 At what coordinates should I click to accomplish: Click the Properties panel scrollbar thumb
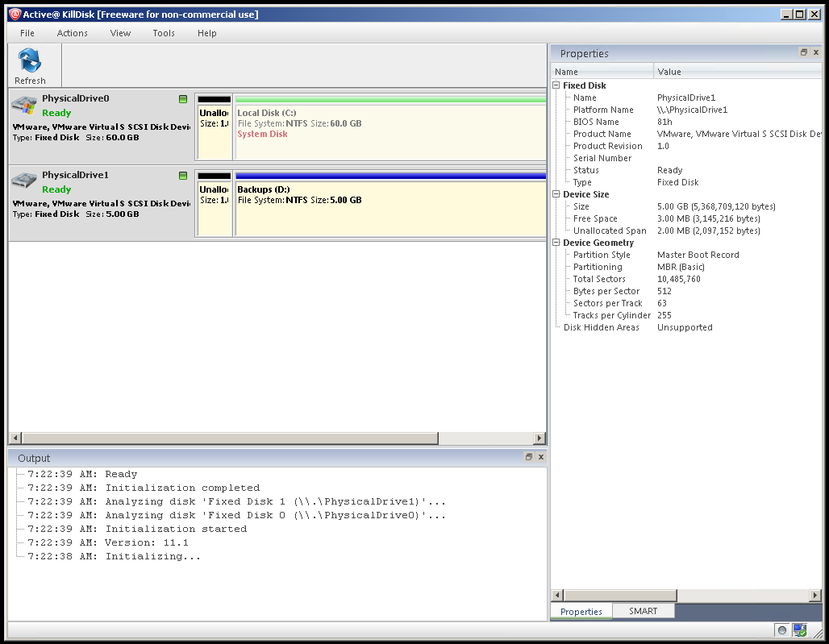[620, 596]
